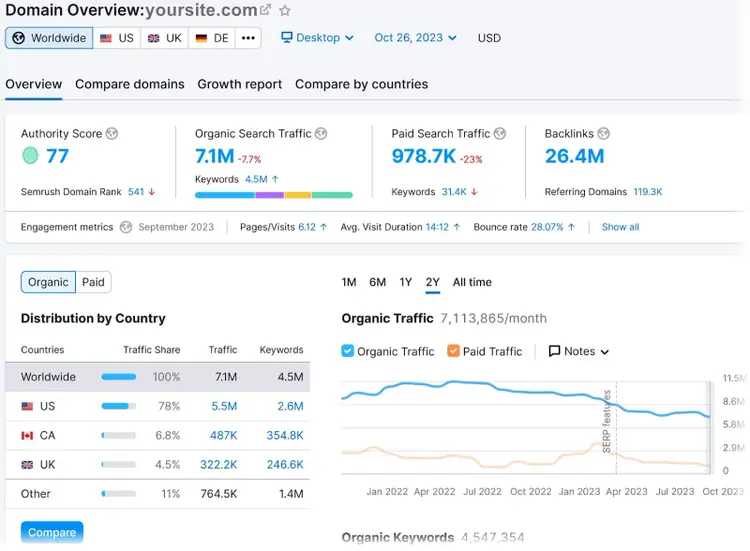Image resolution: width=750 pixels, height=551 pixels.
Task: Click up arrow next to Pages/Visits 6.12
Action: tap(324, 227)
